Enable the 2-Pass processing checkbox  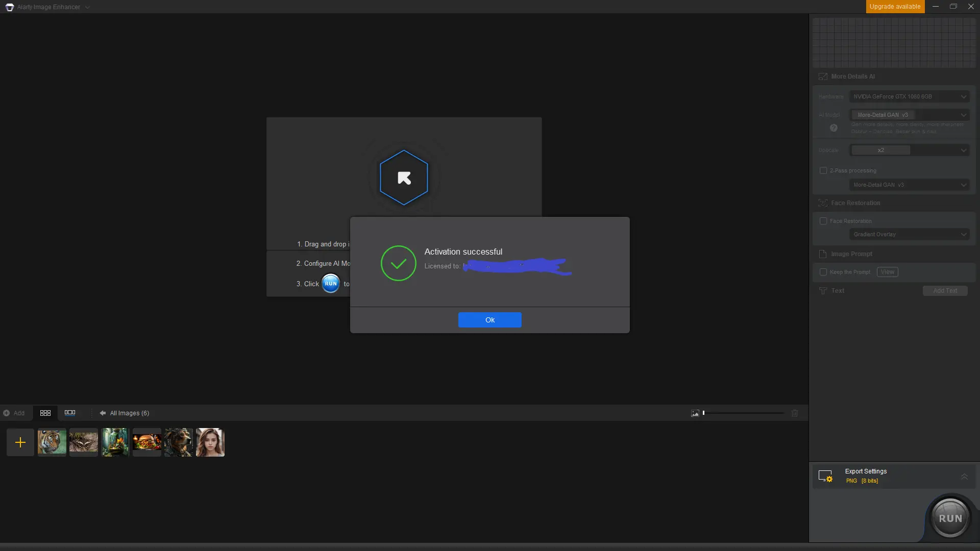(x=823, y=170)
